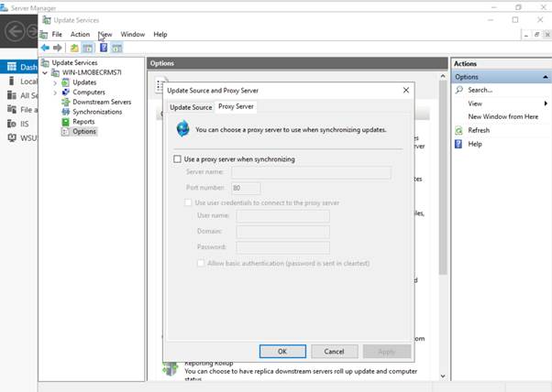Expand the Updates tree node

point(55,82)
